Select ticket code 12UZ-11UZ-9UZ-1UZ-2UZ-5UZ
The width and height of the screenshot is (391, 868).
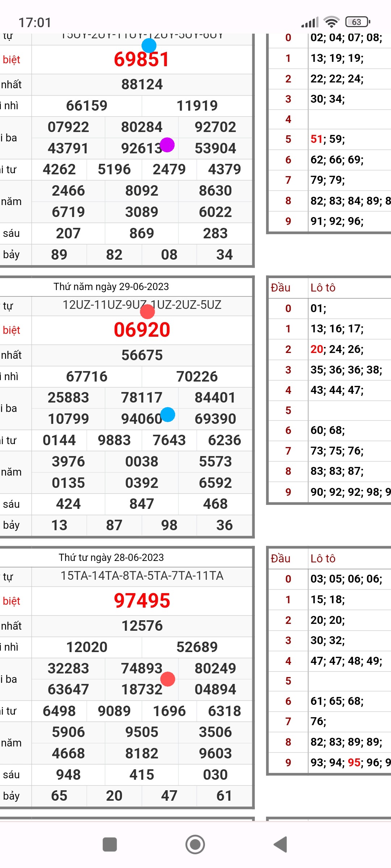click(142, 305)
